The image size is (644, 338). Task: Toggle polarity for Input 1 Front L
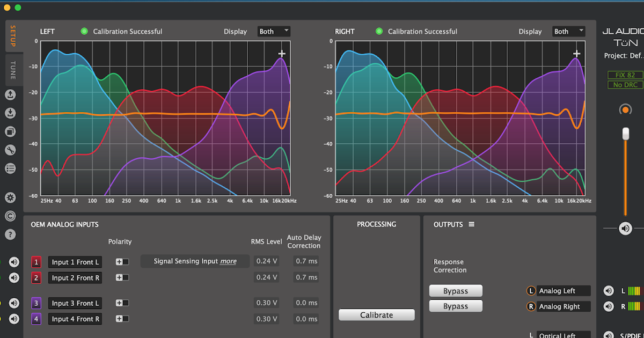(x=122, y=262)
